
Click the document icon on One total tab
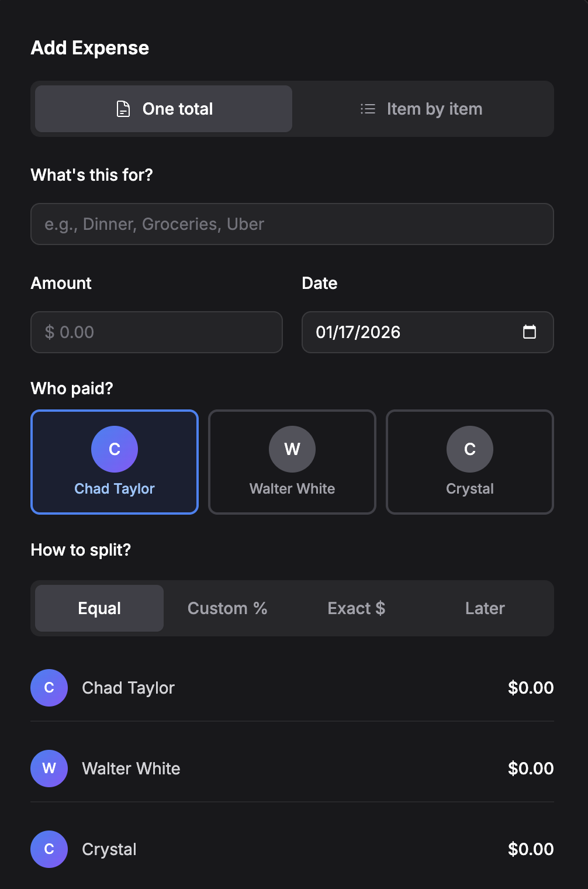[x=123, y=108]
